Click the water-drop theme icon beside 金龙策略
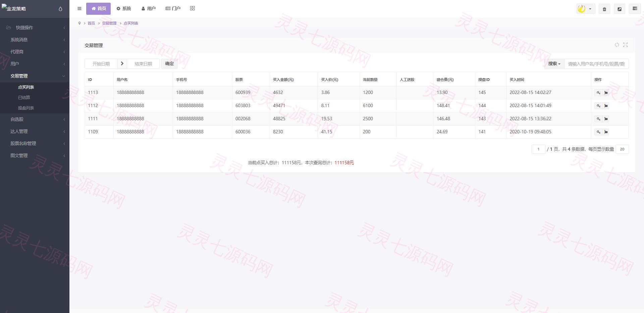644x313 pixels. pyautogui.click(x=60, y=9)
